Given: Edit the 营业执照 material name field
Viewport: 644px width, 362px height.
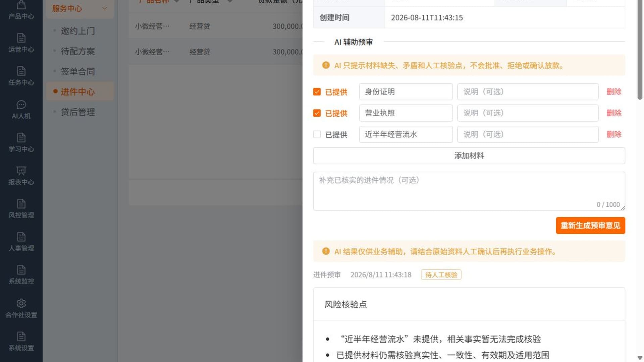Looking at the screenshot, I should pos(406,113).
